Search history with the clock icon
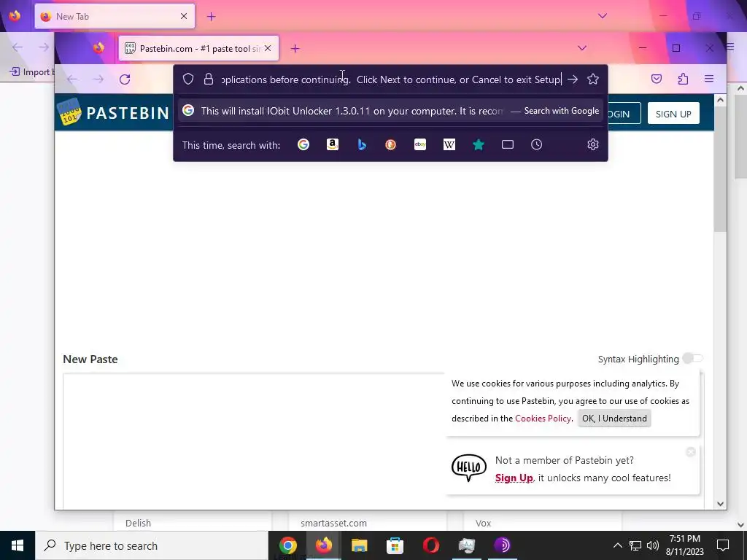747x560 pixels. point(536,144)
